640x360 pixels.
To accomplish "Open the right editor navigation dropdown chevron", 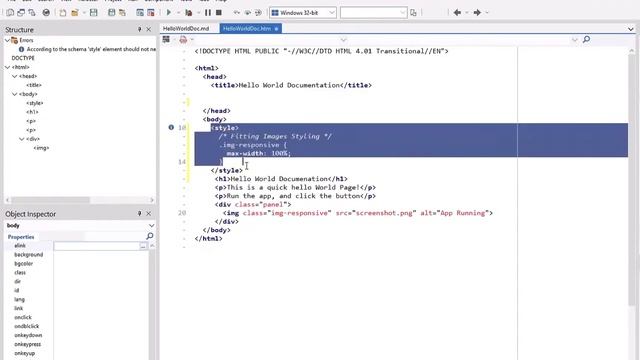I will pos(574,40).
